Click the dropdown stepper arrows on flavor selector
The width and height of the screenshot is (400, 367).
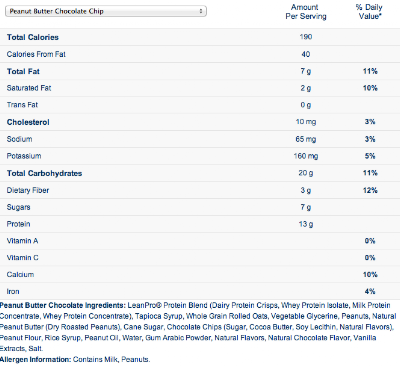click(x=201, y=11)
